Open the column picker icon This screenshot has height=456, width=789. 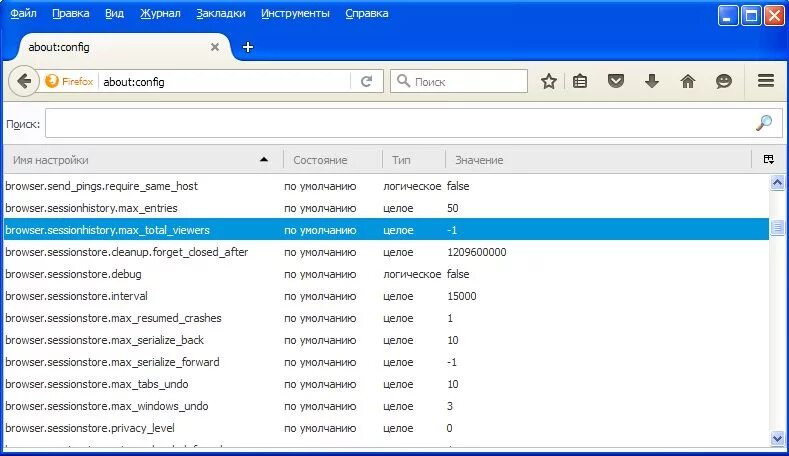[x=768, y=160]
